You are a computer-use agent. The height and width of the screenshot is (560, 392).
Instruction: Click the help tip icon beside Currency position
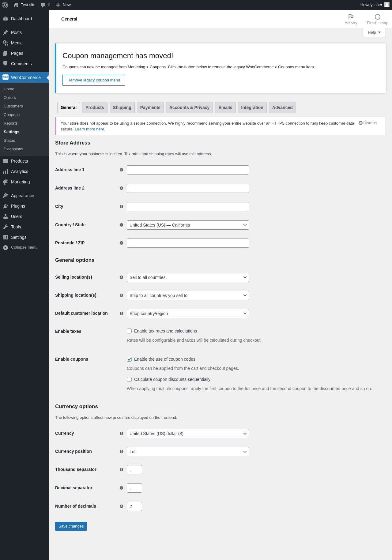121,451
